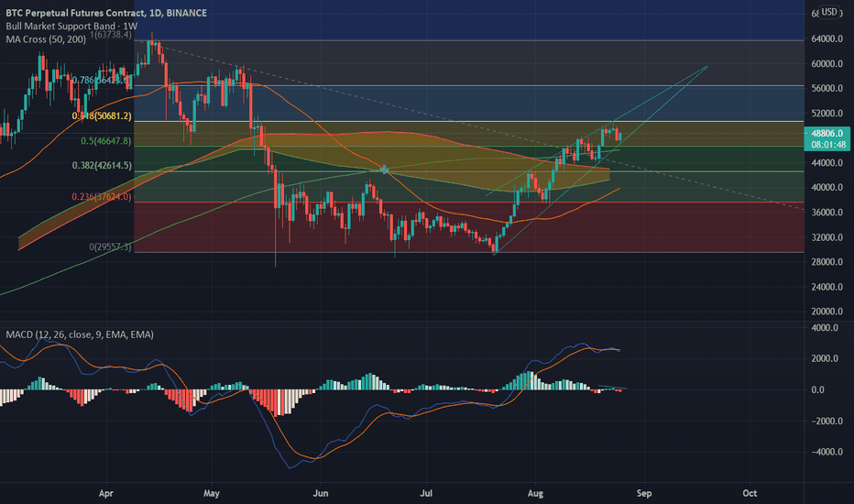Image resolution: width=854 pixels, height=504 pixels.
Task: Click the Apr date label
Action: pyautogui.click(x=105, y=494)
